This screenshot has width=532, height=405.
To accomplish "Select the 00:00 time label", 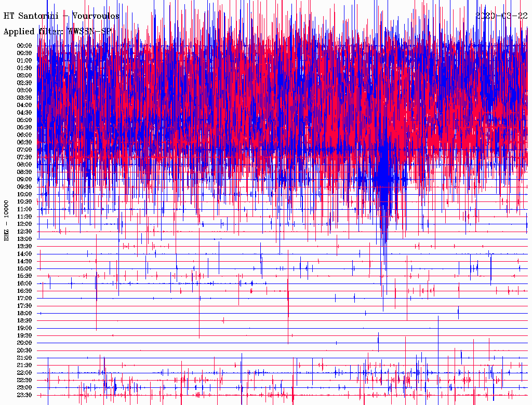I will click(24, 46).
